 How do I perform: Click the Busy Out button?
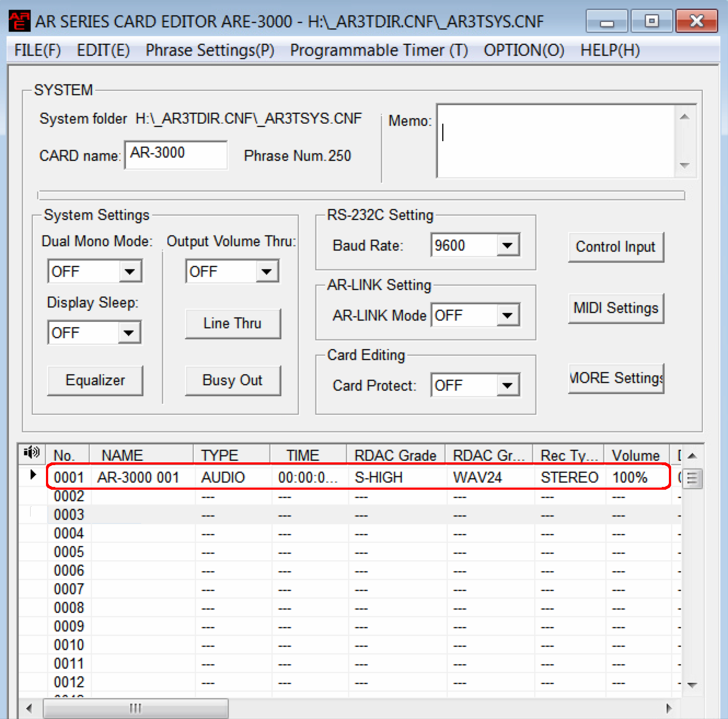[233, 380]
